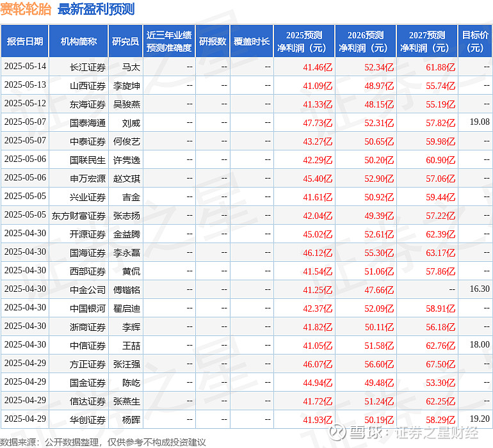Click the 2026 forecast value 47.66亿
The height and width of the screenshot is (448, 493).
point(379,290)
